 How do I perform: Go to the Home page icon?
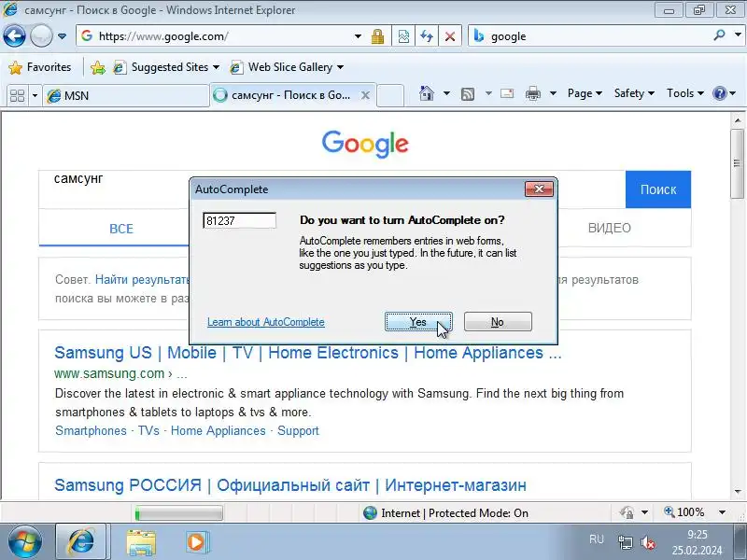pyautogui.click(x=427, y=93)
